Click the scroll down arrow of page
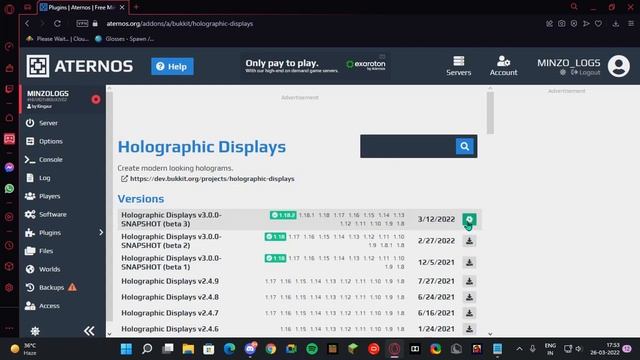640x360 pixels. pyautogui.click(x=490, y=333)
